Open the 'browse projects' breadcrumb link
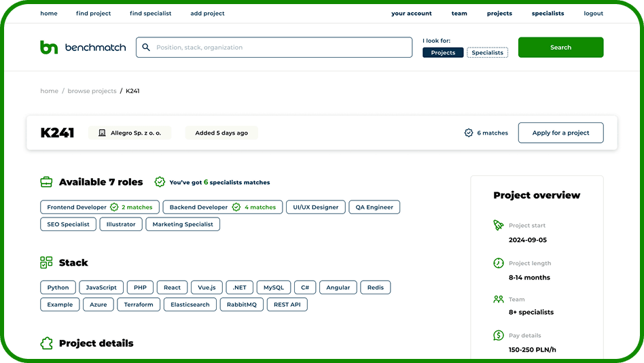 (92, 91)
